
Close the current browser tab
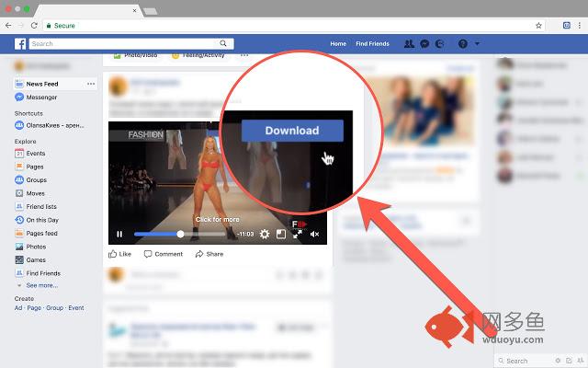pos(135,10)
